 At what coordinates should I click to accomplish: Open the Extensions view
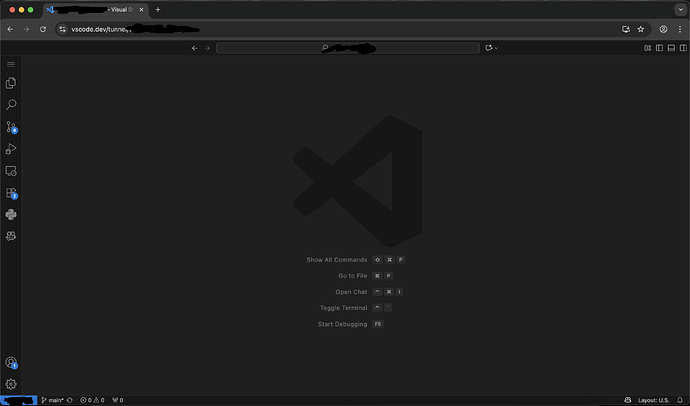point(11,193)
